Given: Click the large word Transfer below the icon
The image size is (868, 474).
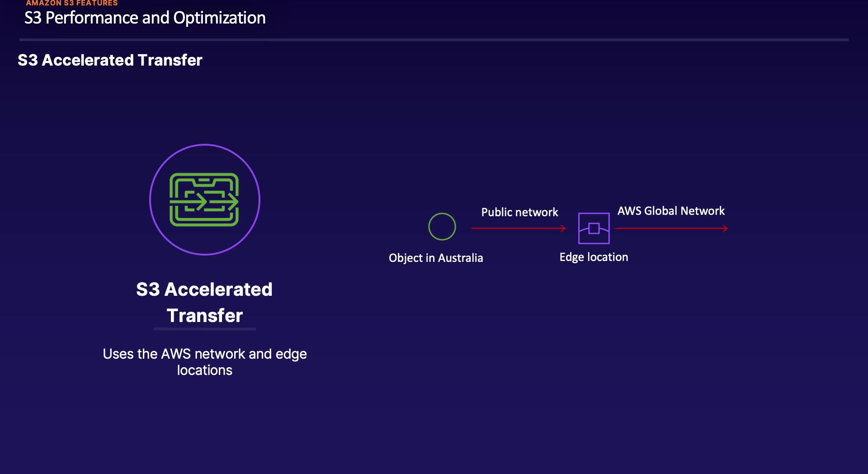Looking at the screenshot, I should click(x=204, y=315).
